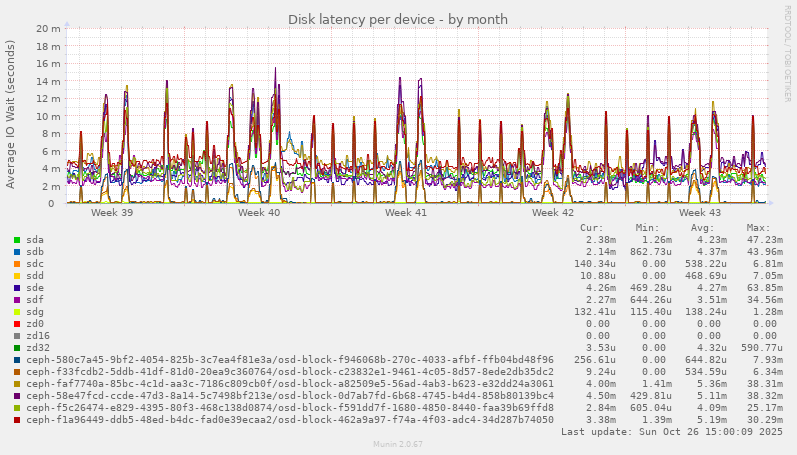
Task: Click the graph title 'Disk latency per device'
Action: click(398, 19)
